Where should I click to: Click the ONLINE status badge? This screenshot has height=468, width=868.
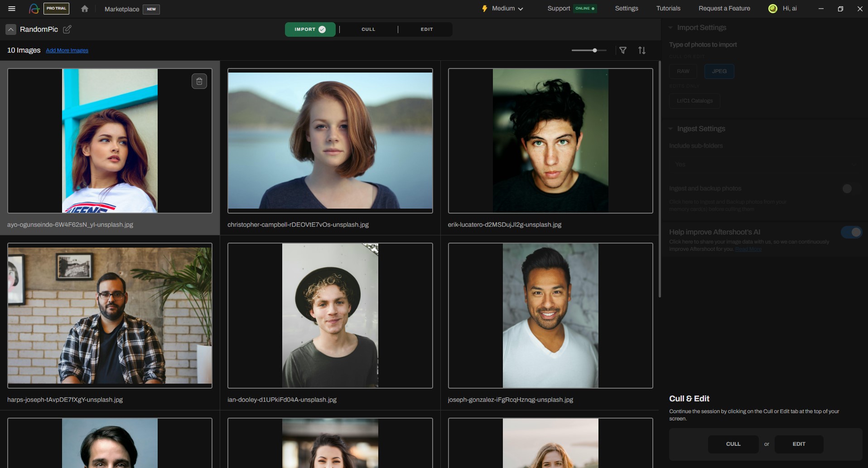585,9
